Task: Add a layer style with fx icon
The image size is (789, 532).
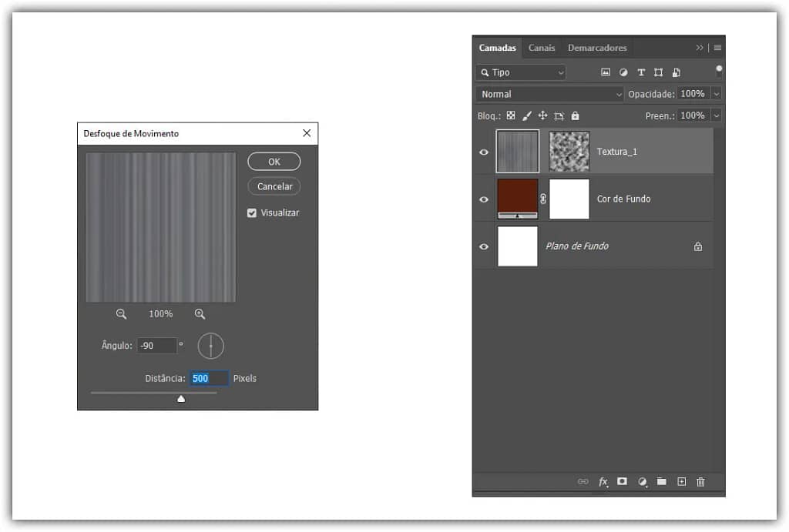Action: [x=603, y=482]
